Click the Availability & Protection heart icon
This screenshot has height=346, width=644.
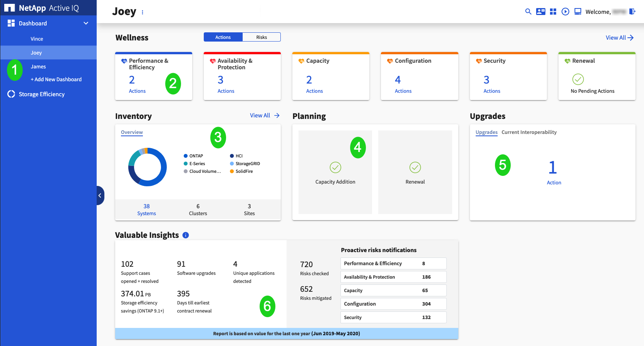213,61
